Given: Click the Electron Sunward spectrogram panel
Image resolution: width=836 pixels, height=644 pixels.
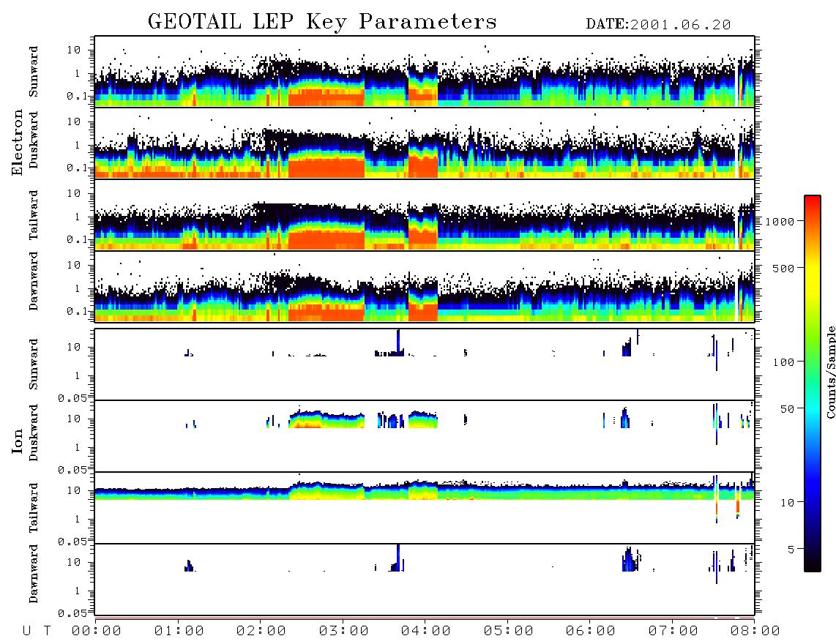Looking at the screenshot, I should pyautogui.click(x=425, y=72).
